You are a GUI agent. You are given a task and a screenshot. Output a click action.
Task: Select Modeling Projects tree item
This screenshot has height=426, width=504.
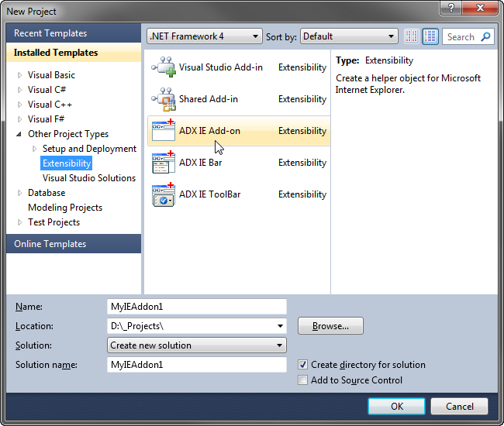pos(65,208)
